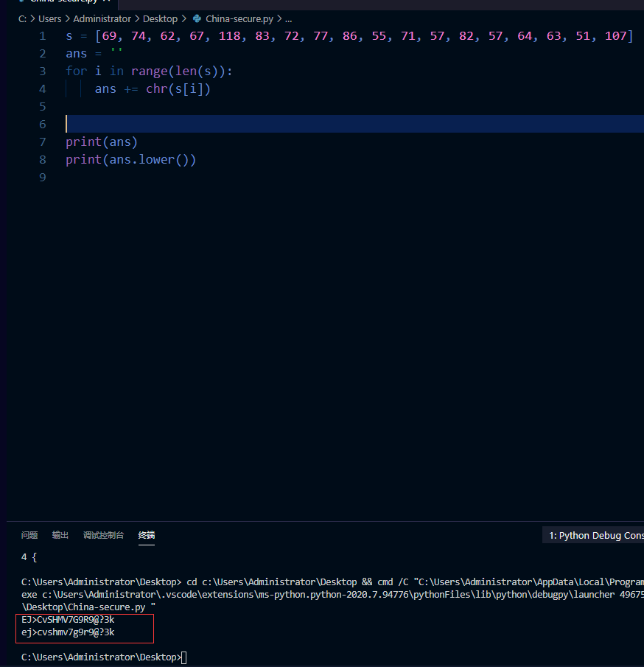Click 'chr(s[i])' on line 4

click(178, 89)
